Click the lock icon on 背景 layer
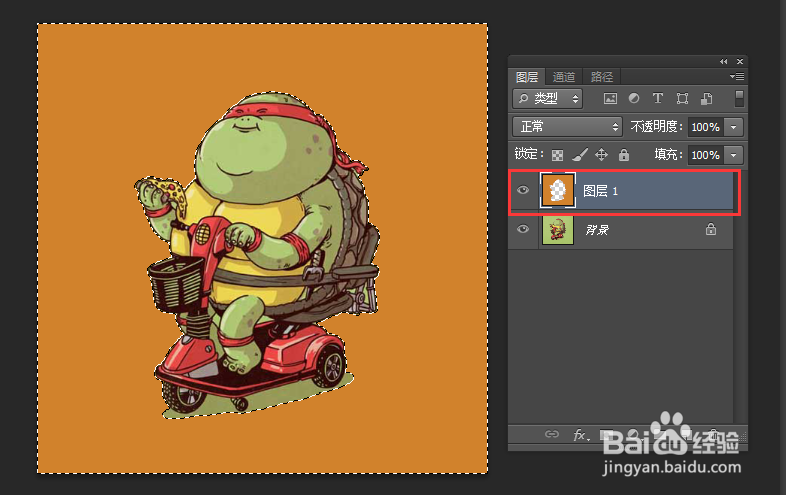 pos(711,229)
